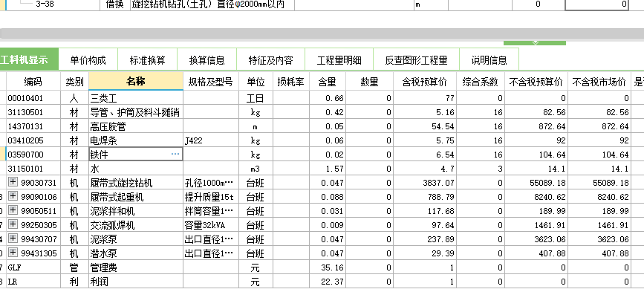Select the 三类工 name cell
This screenshot has height=292, width=644.
tap(136, 98)
